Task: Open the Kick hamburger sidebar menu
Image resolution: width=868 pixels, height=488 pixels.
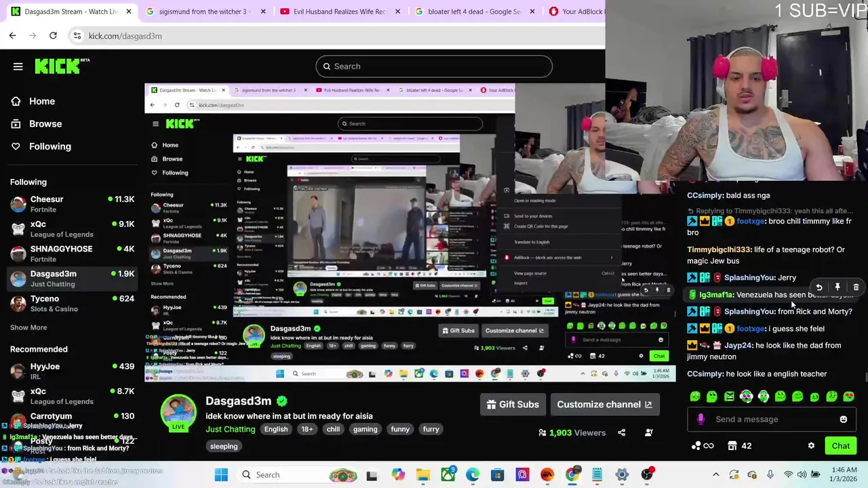Action: coord(18,66)
